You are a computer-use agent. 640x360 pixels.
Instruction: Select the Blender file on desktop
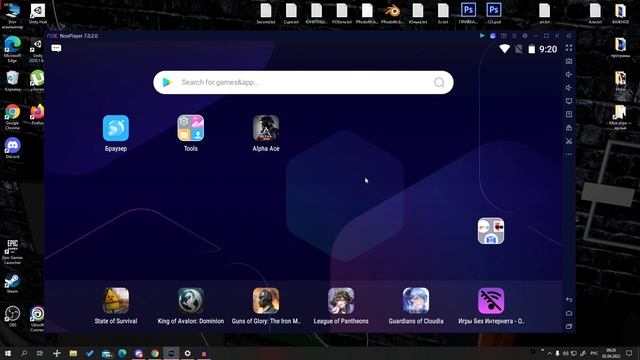[393, 13]
